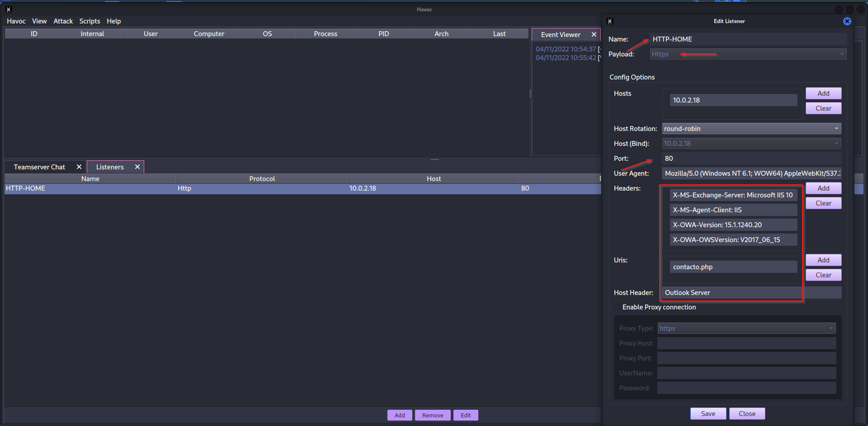
Task: Add a new host with the Hosts Add button
Action: click(x=823, y=93)
